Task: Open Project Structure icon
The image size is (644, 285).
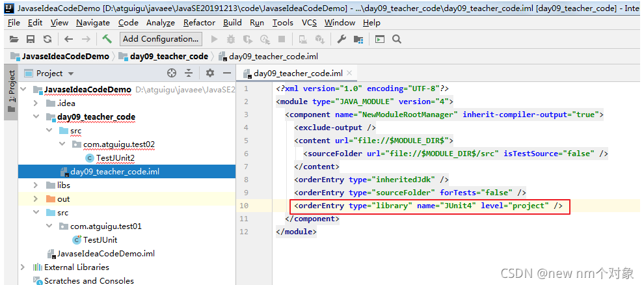Action: pyautogui.click(x=358, y=40)
